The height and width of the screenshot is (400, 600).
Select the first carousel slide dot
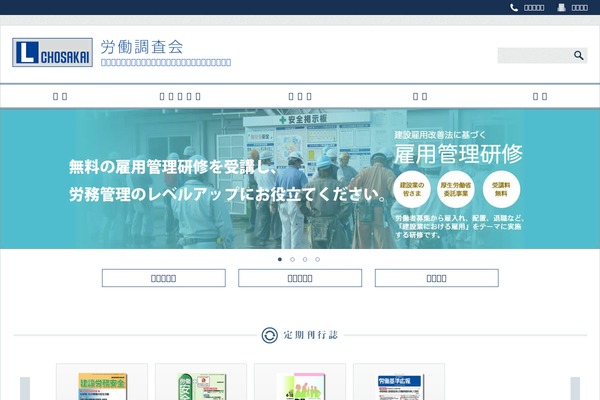(280, 260)
